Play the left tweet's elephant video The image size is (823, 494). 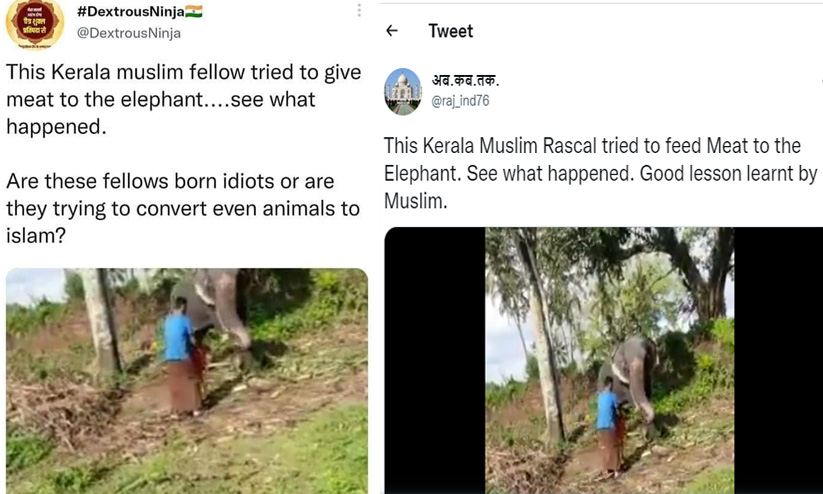click(186, 380)
